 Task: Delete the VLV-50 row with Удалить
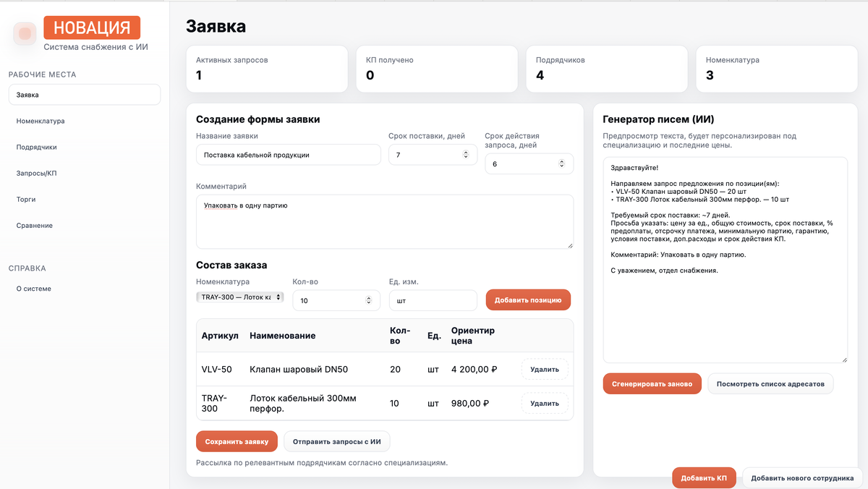[545, 369]
